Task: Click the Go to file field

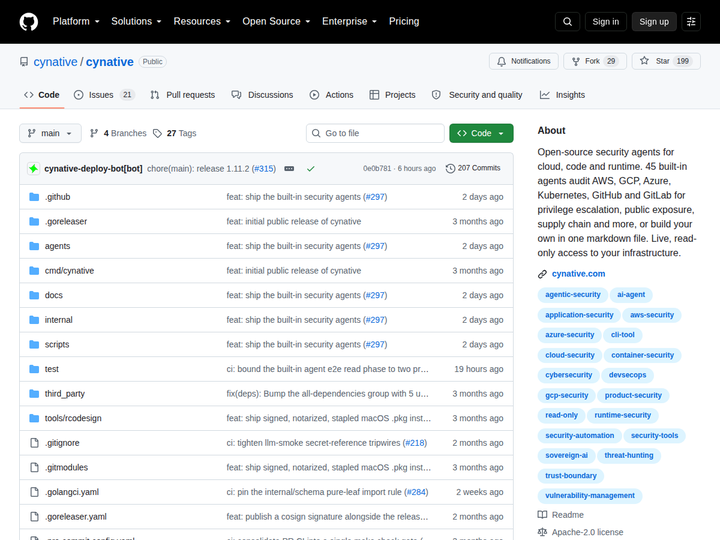Action: click(375, 133)
